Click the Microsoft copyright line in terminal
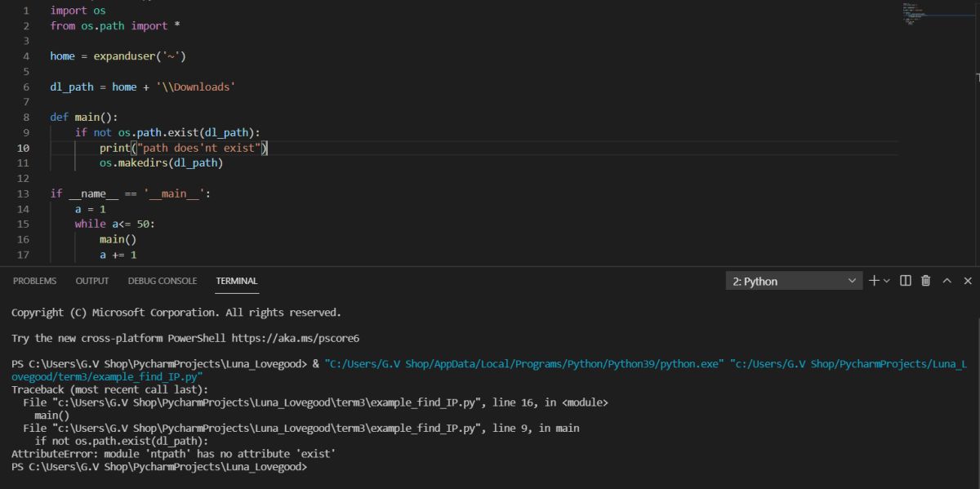 pos(176,312)
